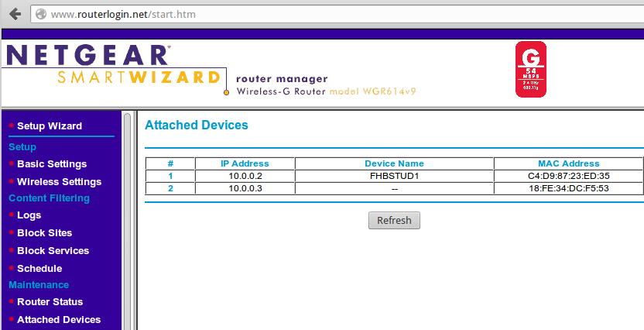This screenshot has width=644, height=330.
Task: Focus the routerlogin.net address bar
Action: (337, 15)
